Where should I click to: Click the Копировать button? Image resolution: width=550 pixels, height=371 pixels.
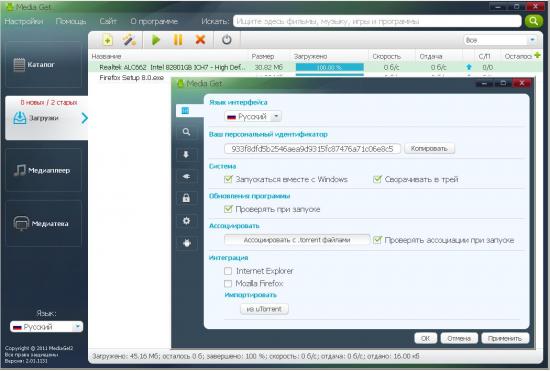(x=429, y=148)
